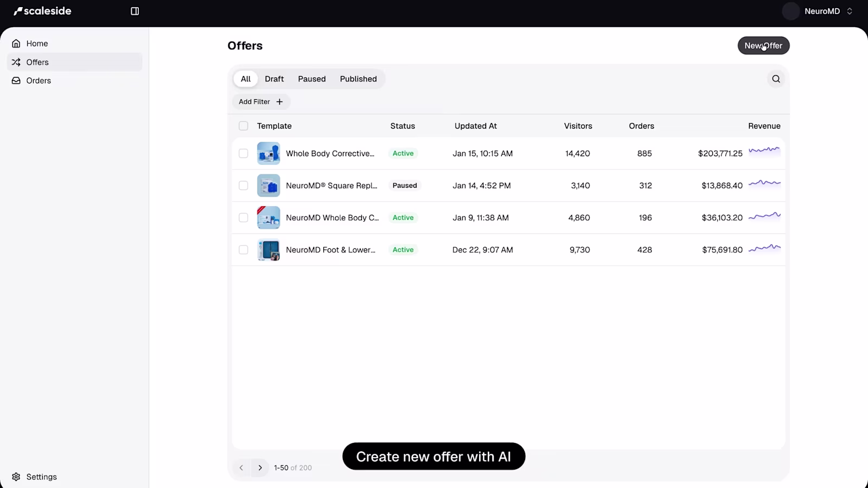Screen dimensions: 868x488
Task: Switch to Paused tab
Action: [312, 79]
